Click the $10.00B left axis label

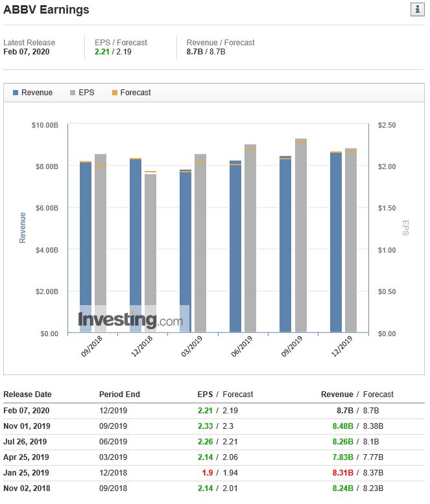45,125
